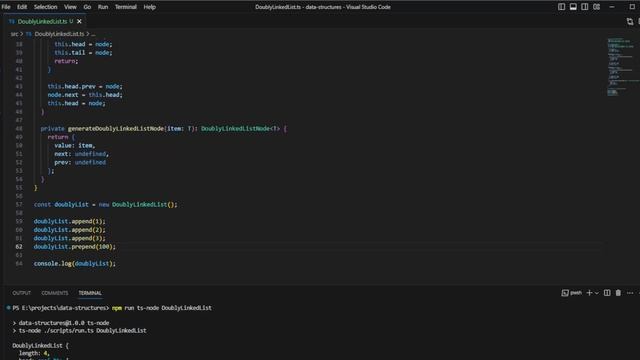Image resolution: width=640 pixels, height=360 pixels.
Task: Click the 'return;' statement on line 40
Action: click(66, 61)
